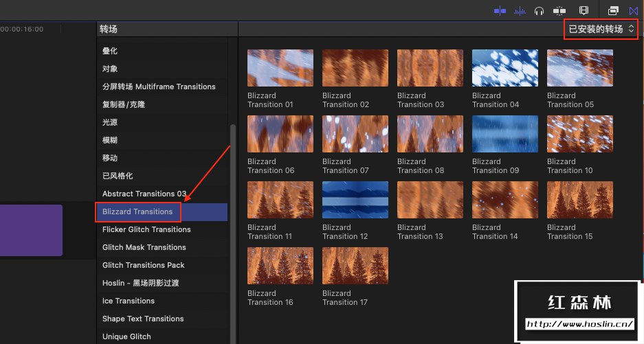Screen dimensions: 644x344
Task: Select the 已风格化 category
Action: coord(162,176)
